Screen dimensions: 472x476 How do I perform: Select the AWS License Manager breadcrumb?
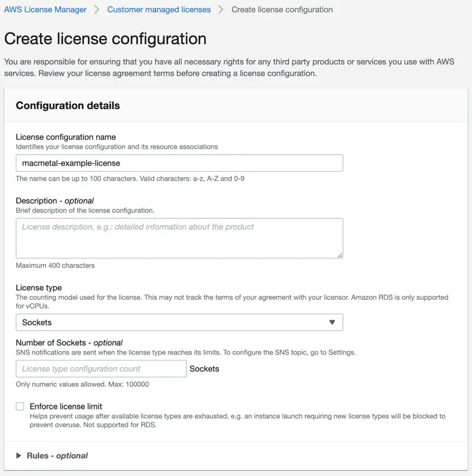[x=45, y=9]
